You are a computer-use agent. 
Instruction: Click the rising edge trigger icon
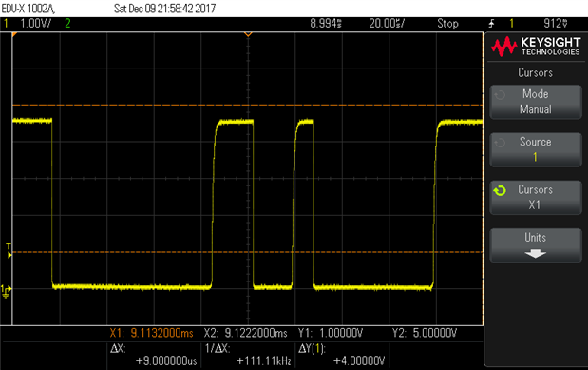click(491, 24)
